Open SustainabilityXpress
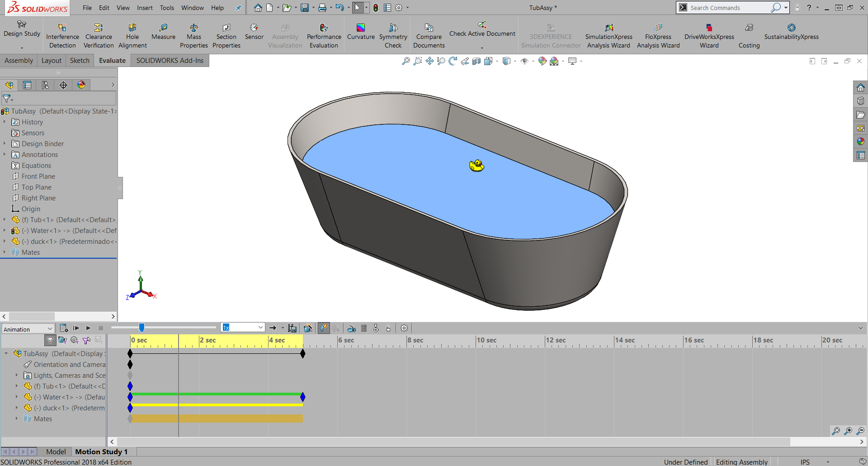This screenshot has height=466, width=868. pyautogui.click(x=791, y=32)
